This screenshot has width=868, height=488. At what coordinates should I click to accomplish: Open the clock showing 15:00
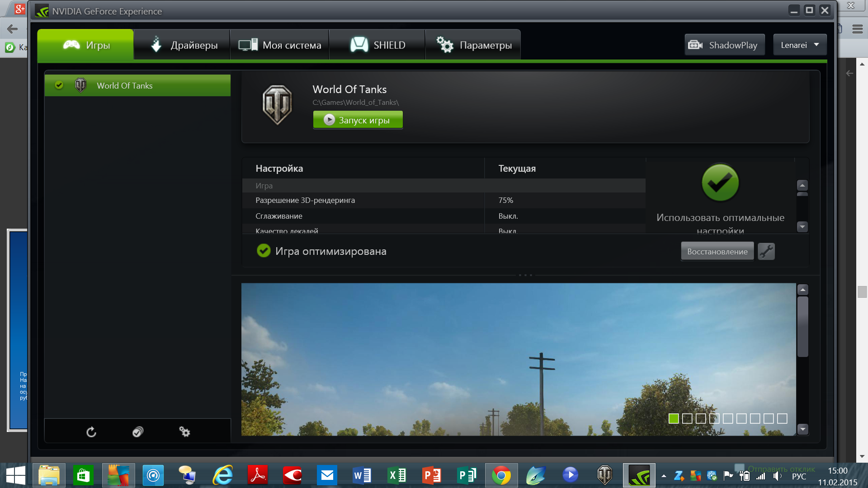click(838, 471)
